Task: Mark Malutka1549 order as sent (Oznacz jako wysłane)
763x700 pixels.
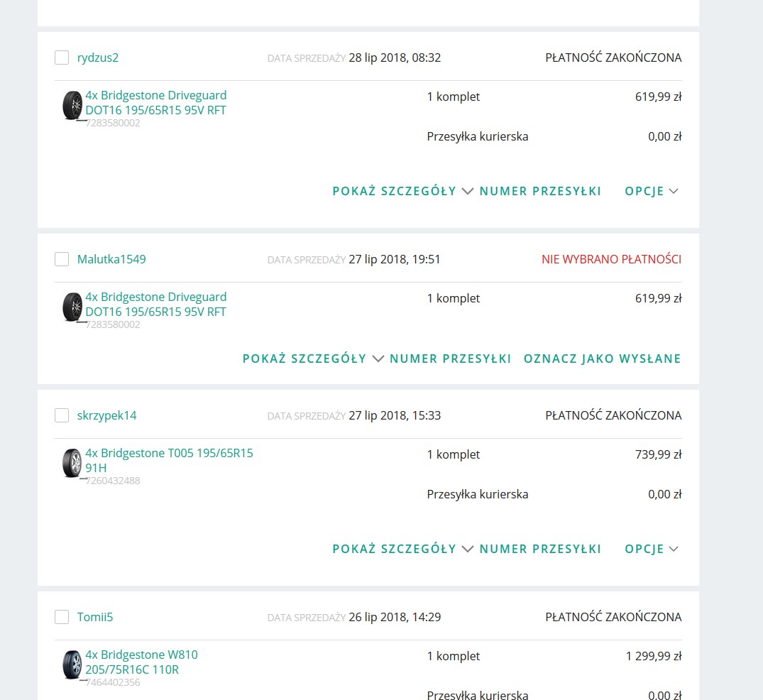Action: click(x=602, y=359)
